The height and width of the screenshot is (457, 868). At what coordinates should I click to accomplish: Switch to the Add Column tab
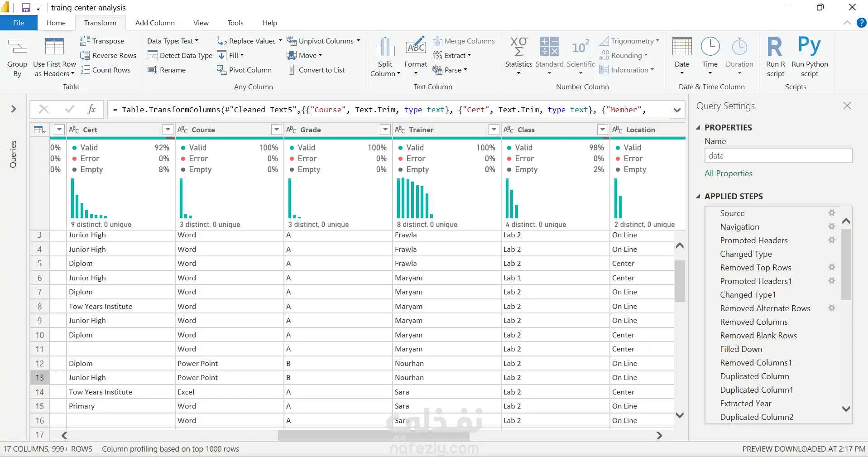(155, 23)
